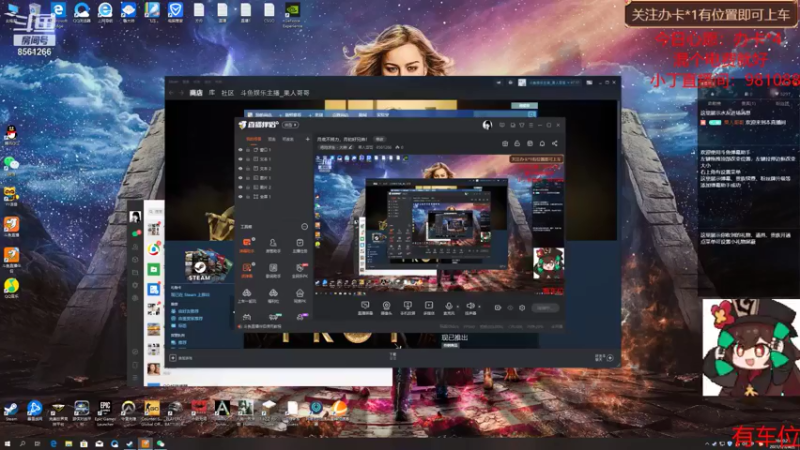The width and height of the screenshot is (800, 450).
Task: Switch to Steam from the taskbar
Action: coord(130,444)
